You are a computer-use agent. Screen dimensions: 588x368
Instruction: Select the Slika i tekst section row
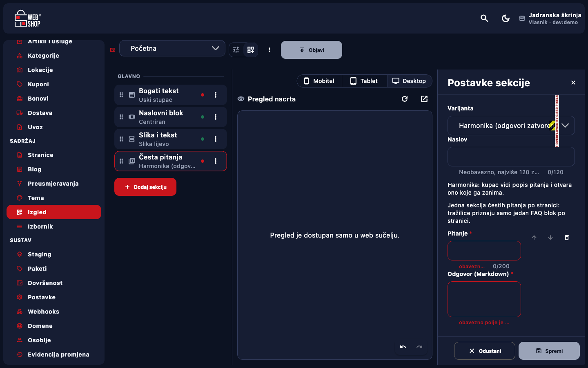[171, 139]
